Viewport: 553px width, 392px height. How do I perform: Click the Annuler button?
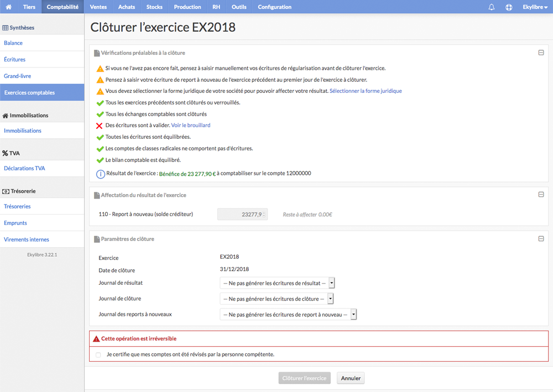point(351,378)
